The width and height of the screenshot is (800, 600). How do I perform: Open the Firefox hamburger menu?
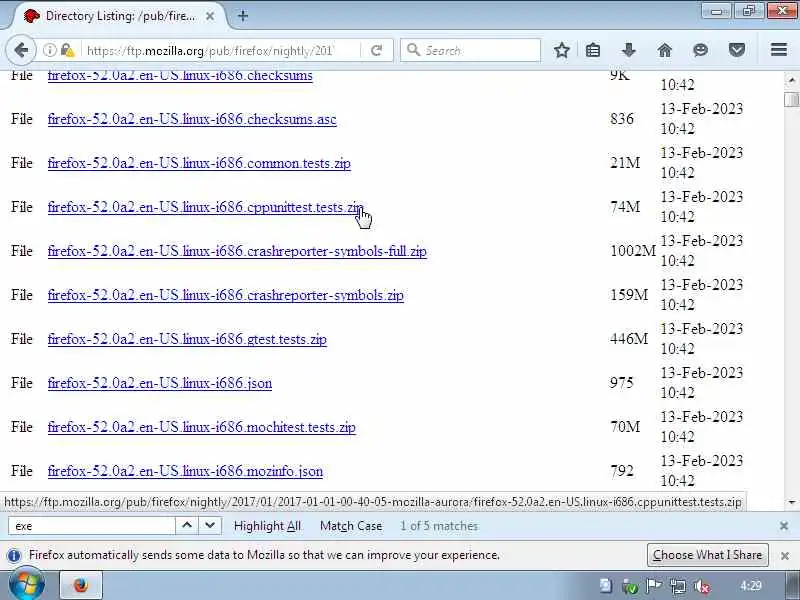pyautogui.click(x=779, y=50)
